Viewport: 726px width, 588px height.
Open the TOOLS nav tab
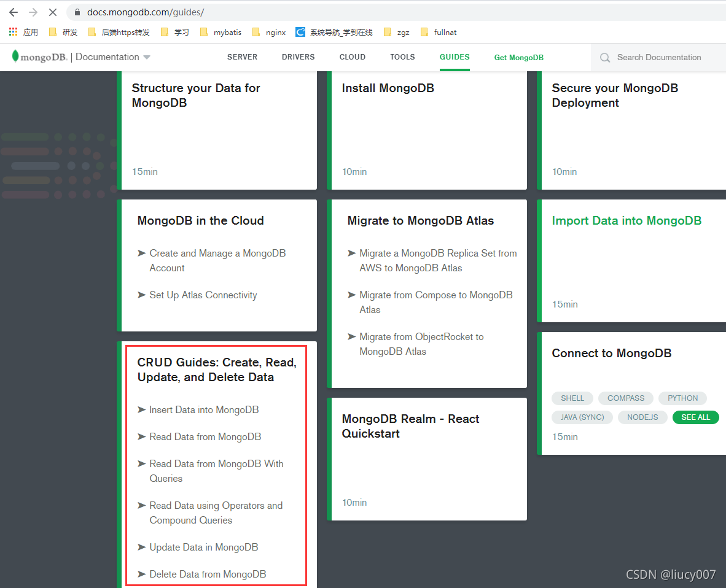tap(402, 57)
